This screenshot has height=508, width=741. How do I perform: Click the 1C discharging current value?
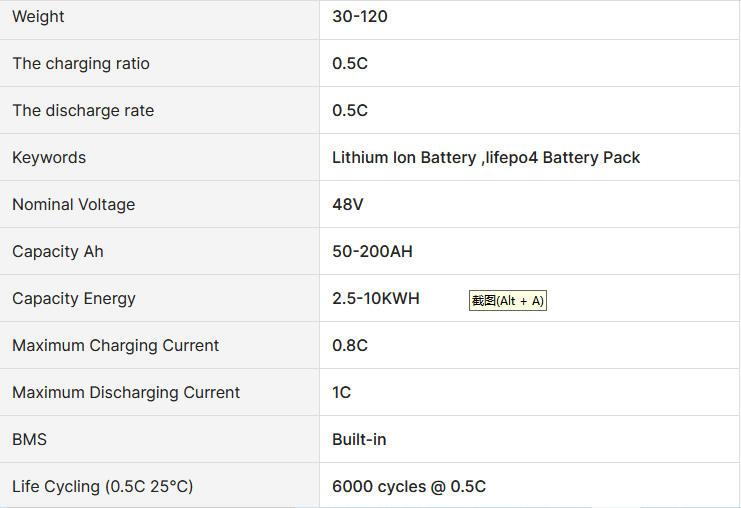point(342,393)
